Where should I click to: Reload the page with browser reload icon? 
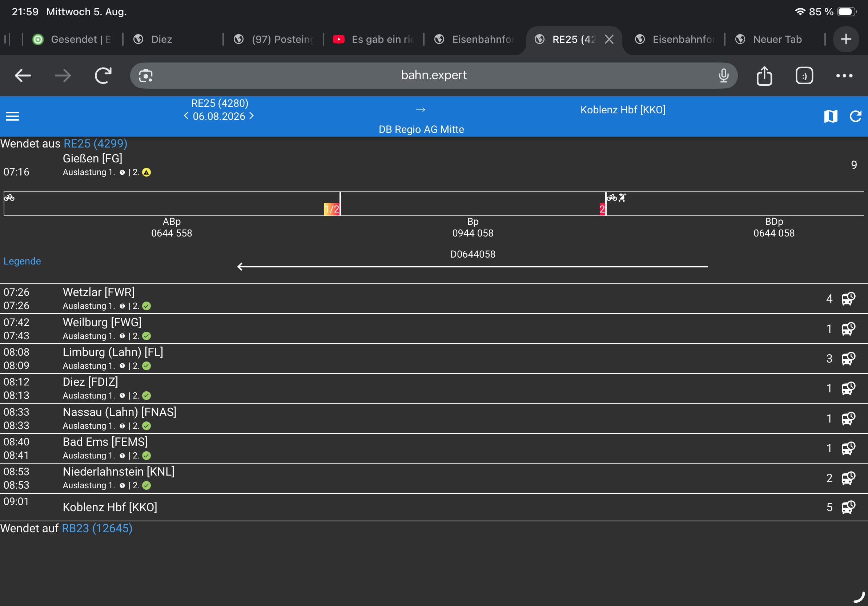103,76
